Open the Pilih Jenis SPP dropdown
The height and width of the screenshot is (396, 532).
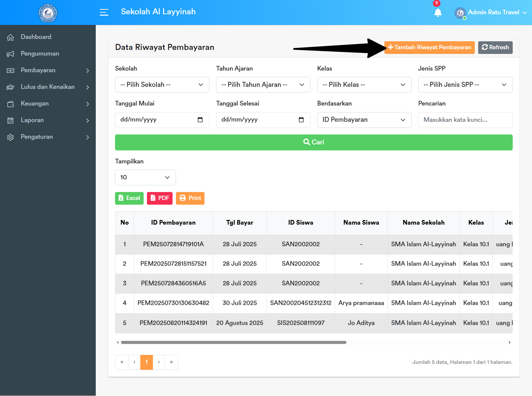[x=465, y=85]
